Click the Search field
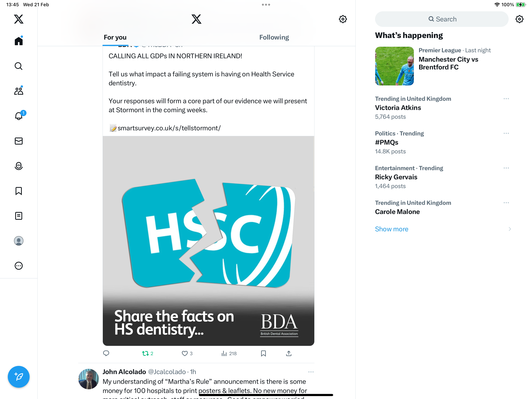Viewport: 532px width, 399px height. click(x=442, y=19)
